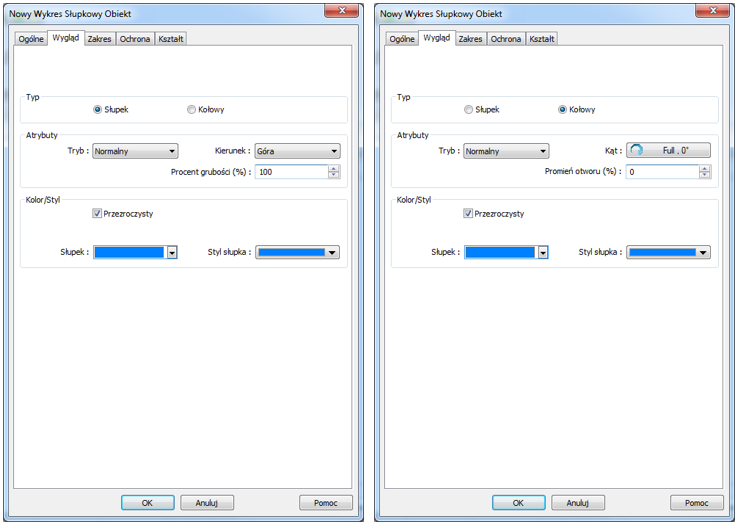The image size is (737, 522).
Task: Select Wygląd tab in left dialog
Action: point(66,38)
